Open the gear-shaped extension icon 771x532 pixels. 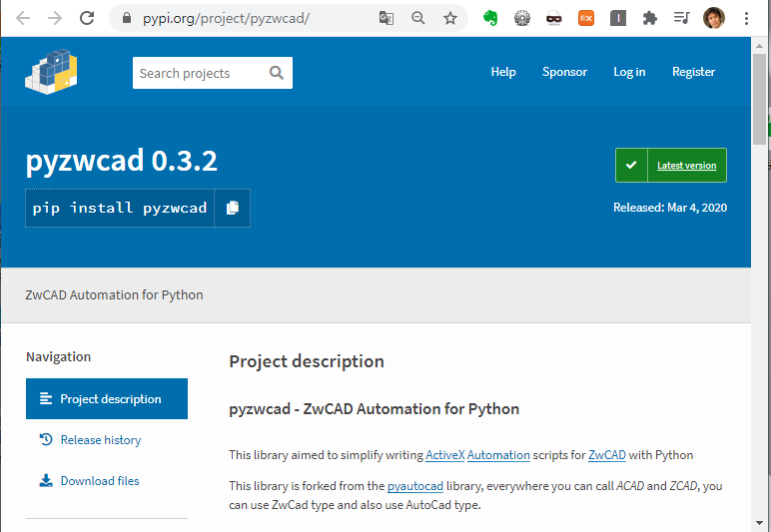[522, 19]
